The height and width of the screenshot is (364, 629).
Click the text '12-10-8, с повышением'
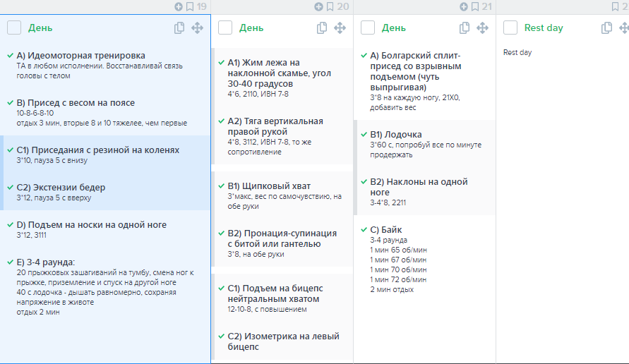(x=267, y=309)
